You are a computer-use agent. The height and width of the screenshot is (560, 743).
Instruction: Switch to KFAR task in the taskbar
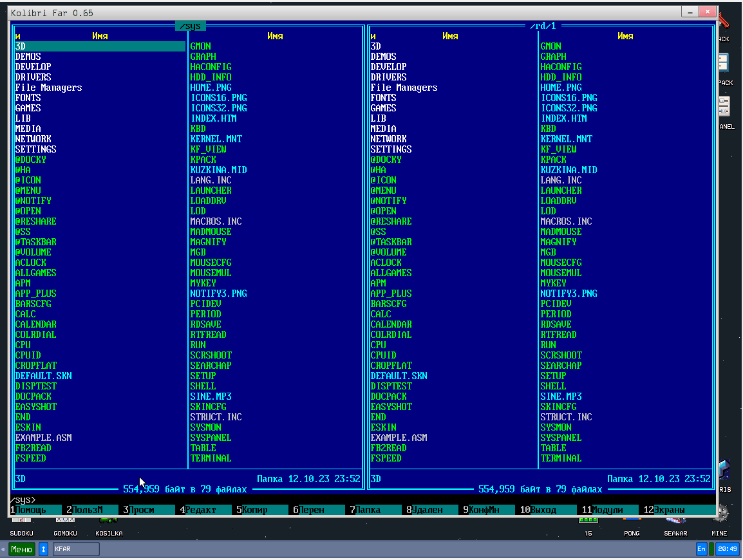click(x=76, y=549)
